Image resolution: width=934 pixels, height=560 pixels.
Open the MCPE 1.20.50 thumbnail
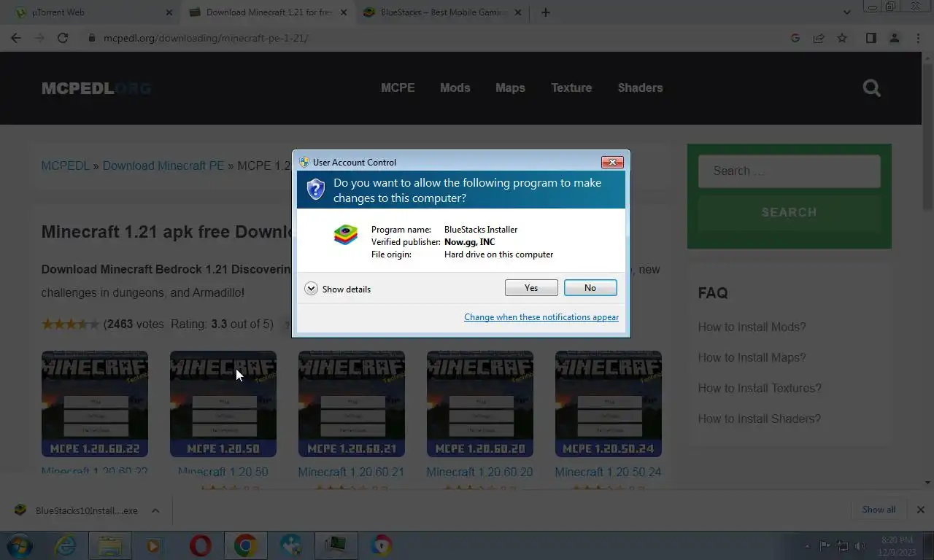tap(223, 404)
